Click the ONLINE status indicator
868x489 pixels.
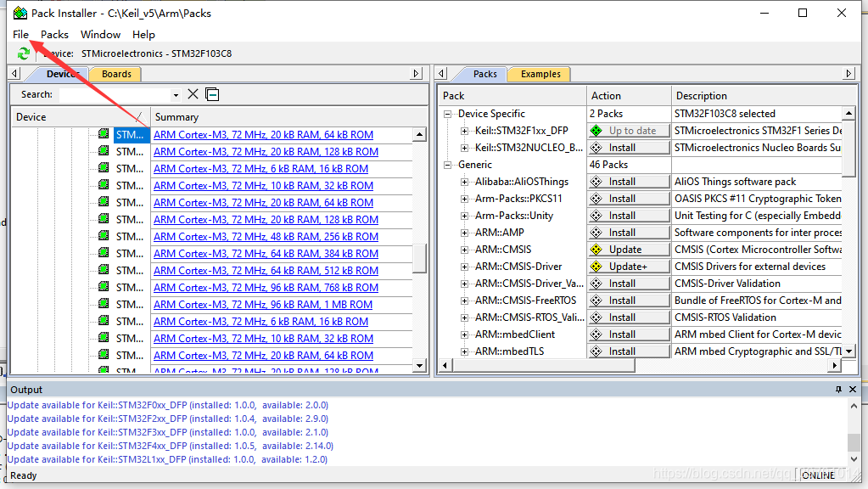(x=818, y=475)
